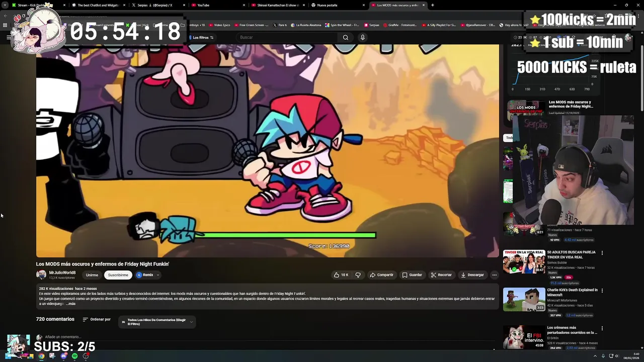
Task: Open the Shinsei Kamattechan tab
Action: 278,5
